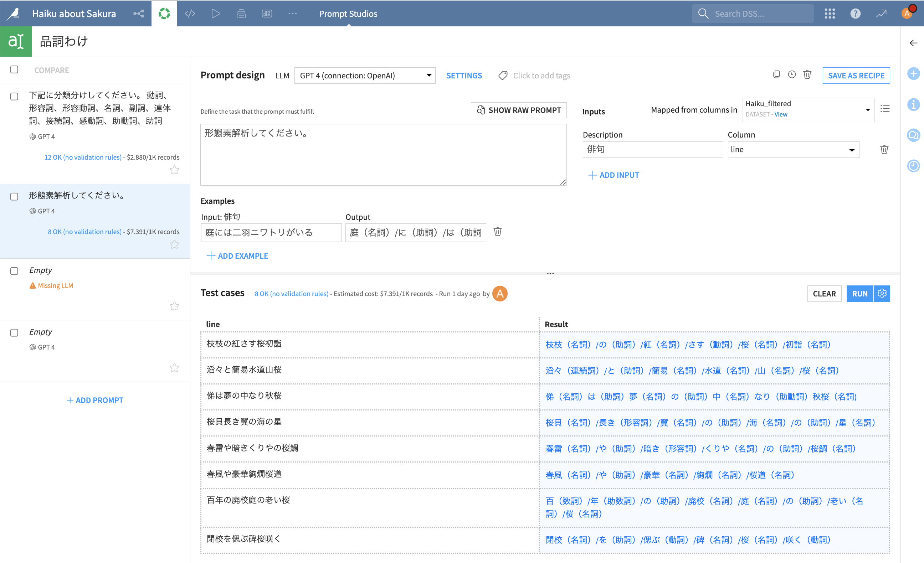
Task: Click the prompt history clock icon
Action: click(792, 74)
